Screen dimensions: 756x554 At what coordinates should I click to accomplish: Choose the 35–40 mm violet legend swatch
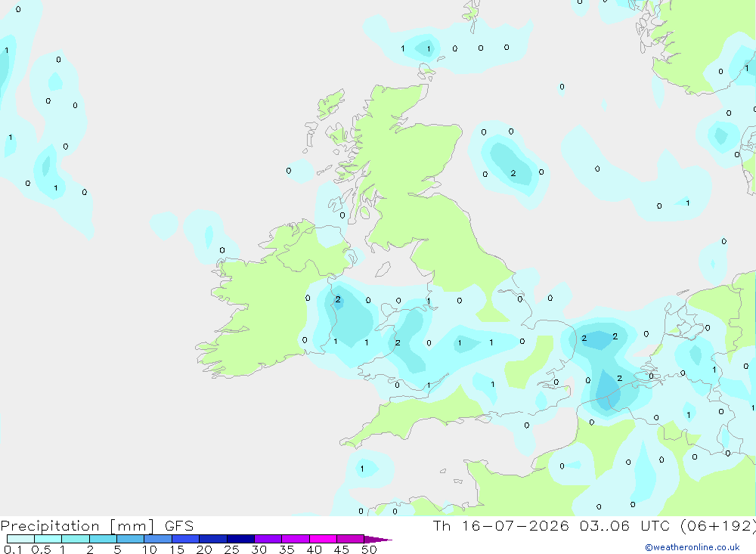pyautogui.click(x=296, y=539)
